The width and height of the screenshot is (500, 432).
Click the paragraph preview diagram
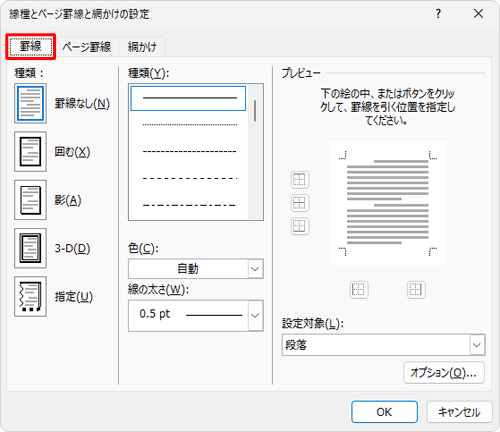[388, 203]
